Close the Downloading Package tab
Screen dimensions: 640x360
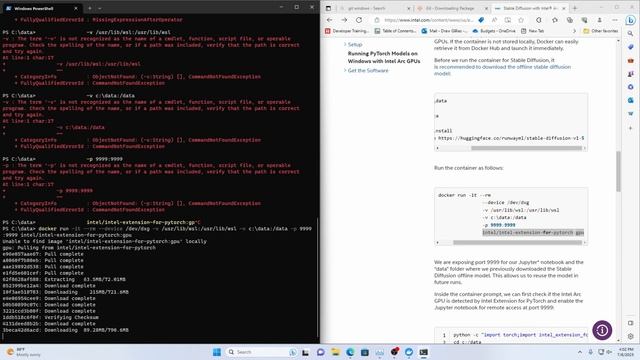coord(486,8)
